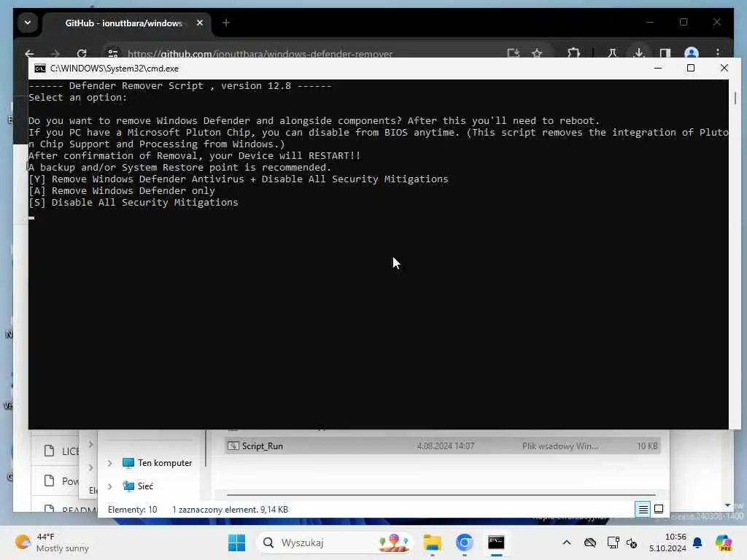Open Chrome Labs flask icon
The height and width of the screenshot is (560, 747).
pyautogui.click(x=612, y=53)
